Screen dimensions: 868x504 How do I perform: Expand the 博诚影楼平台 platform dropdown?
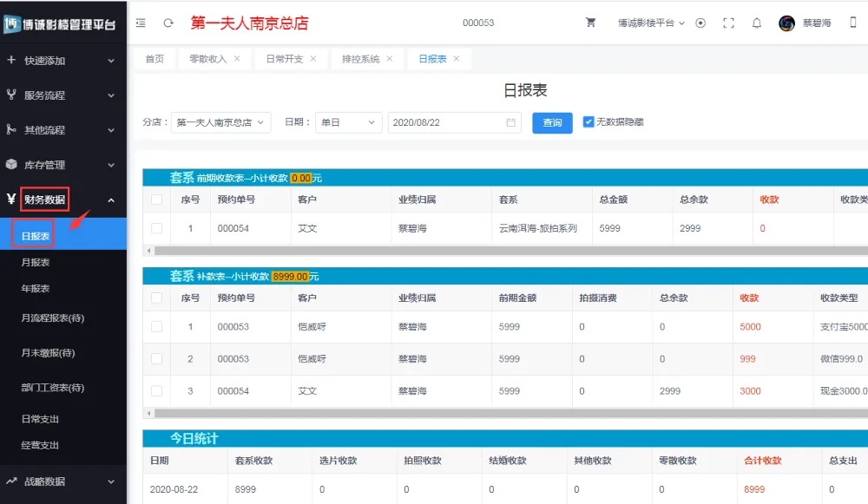point(651,23)
